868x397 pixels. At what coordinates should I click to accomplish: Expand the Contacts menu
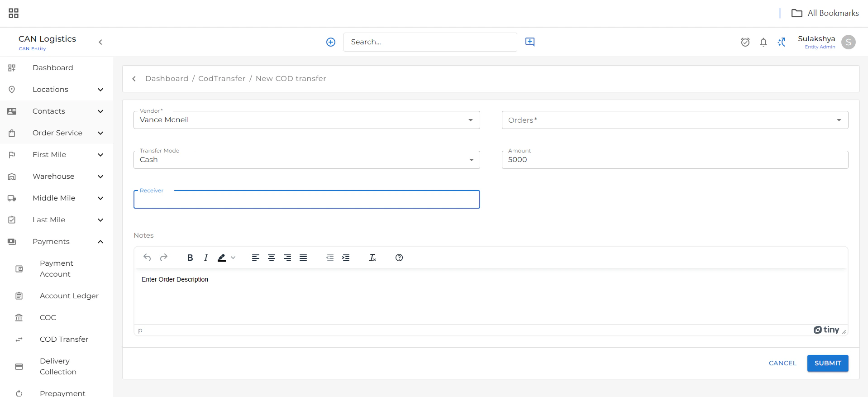(57, 111)
